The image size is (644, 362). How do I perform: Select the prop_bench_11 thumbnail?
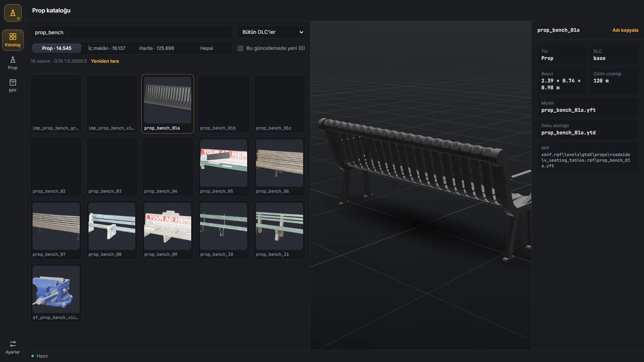tap(279, 226)
